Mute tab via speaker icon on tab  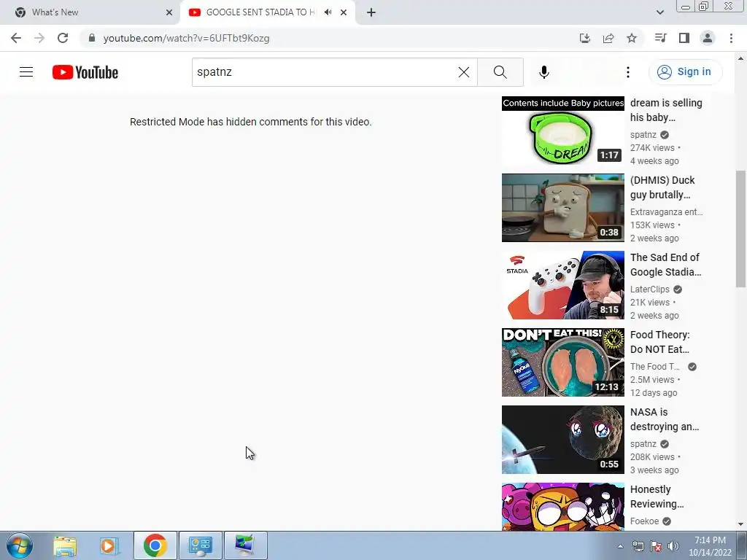328,12
